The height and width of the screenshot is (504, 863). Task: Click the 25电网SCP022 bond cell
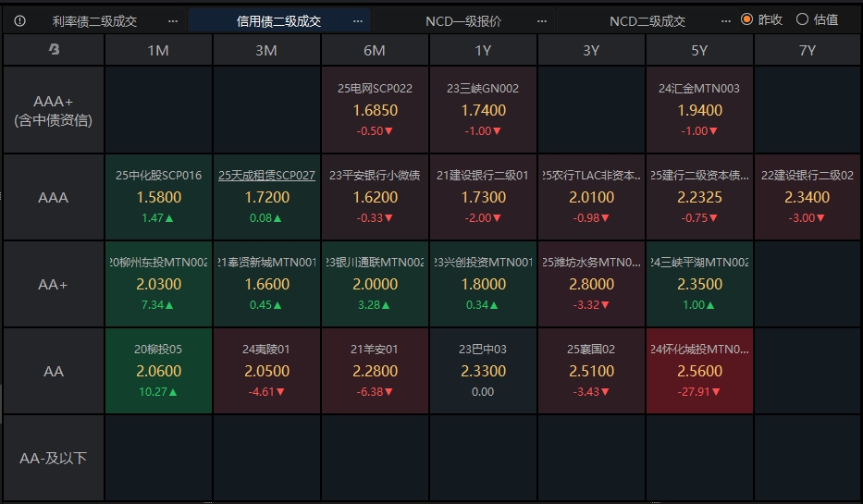click(x=375, y=110)
